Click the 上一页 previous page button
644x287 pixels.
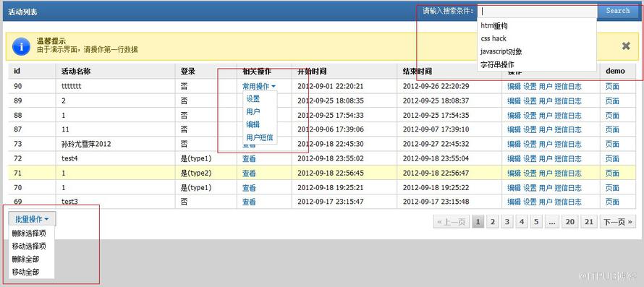click(452, 222)
